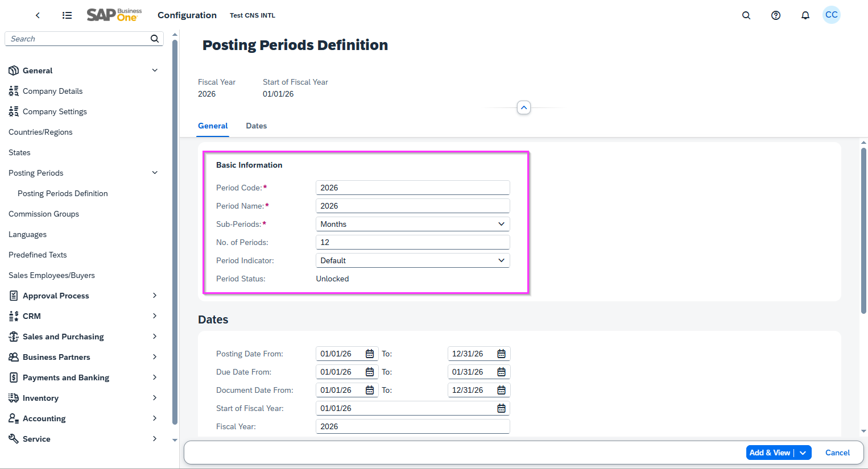Switch to the Dates tab
868x469 pixels.
coord(256,126)
